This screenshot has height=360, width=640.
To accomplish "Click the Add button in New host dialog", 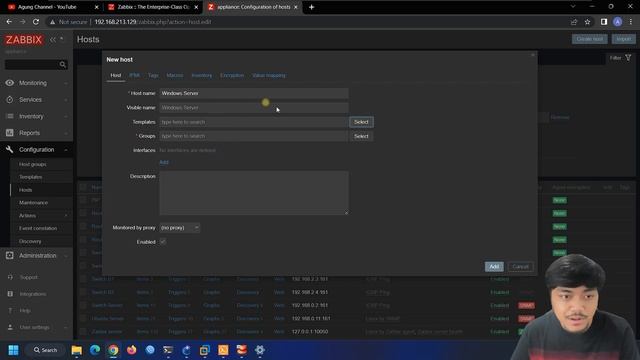I will pyautogui.click(x=494, y=267).
